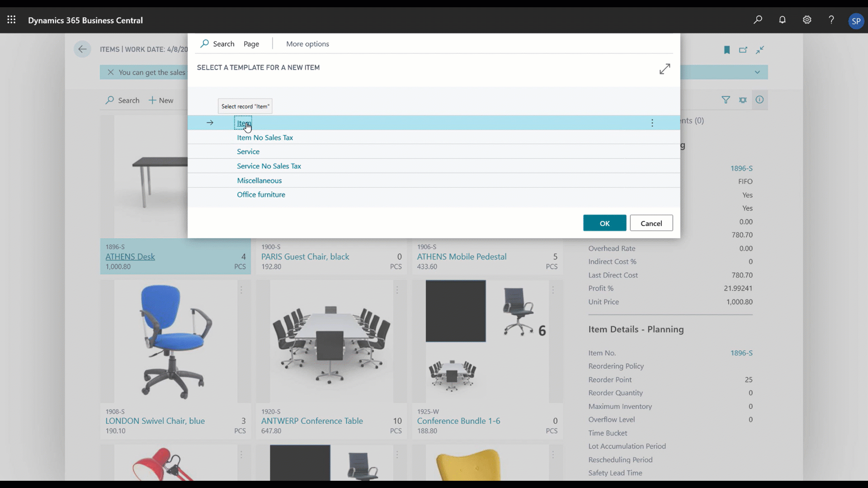
Task: Click the view layout icon beside filter
Action: click(x=743, y=100)
